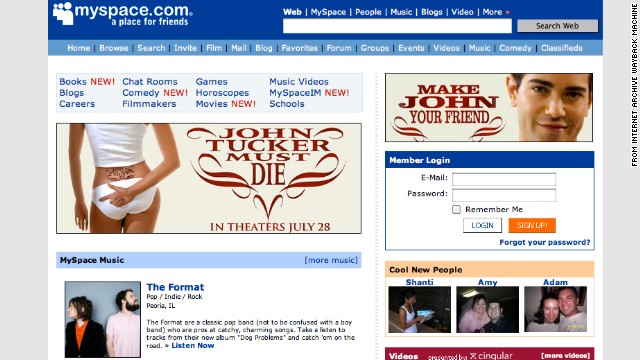Open Invite in the navigation bar
This screenshot has width=640, height=360.
(x=186, y=48)
